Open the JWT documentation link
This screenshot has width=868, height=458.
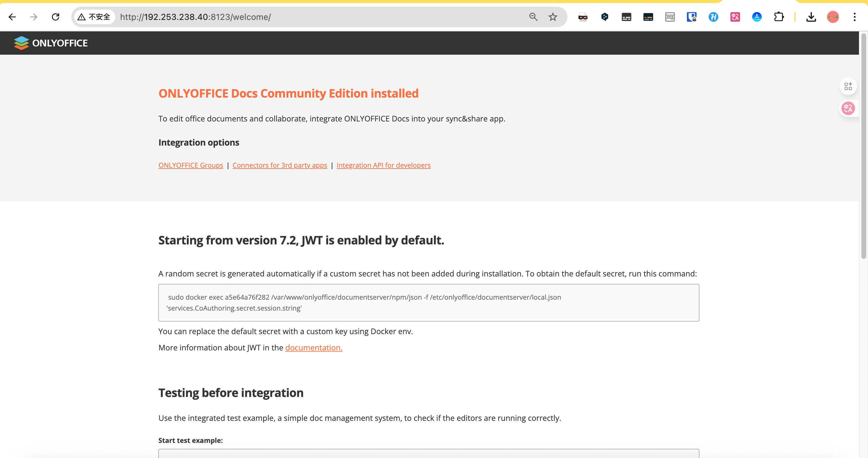pyautogui.click(x=314, y=348)
